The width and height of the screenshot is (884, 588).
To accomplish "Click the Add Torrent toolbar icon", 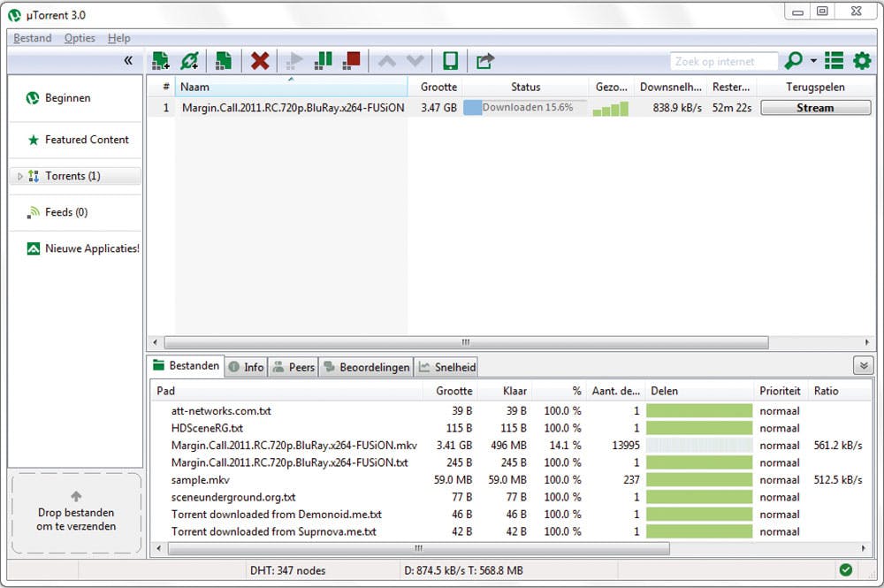I will click(161, 61).
